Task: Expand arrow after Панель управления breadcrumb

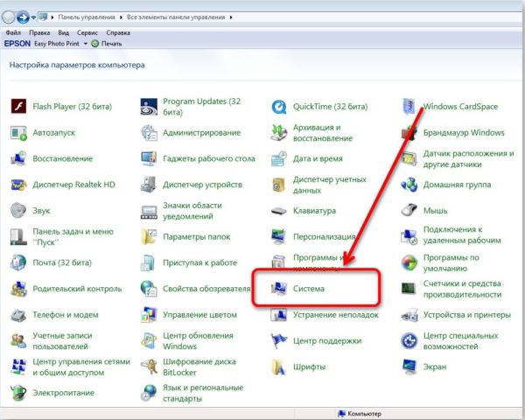Action: pos(121,17)
